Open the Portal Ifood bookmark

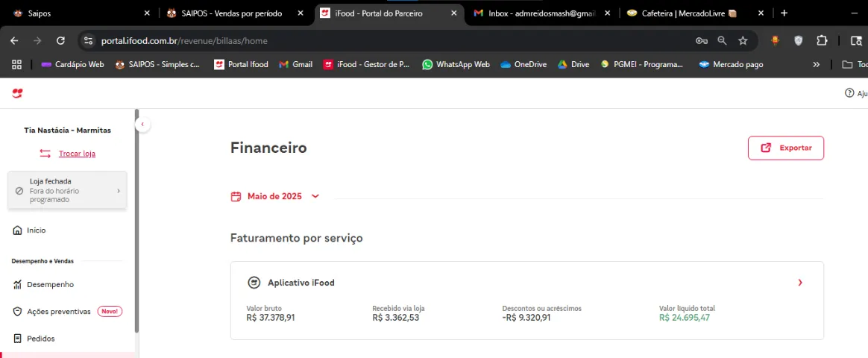click(241, 64)
